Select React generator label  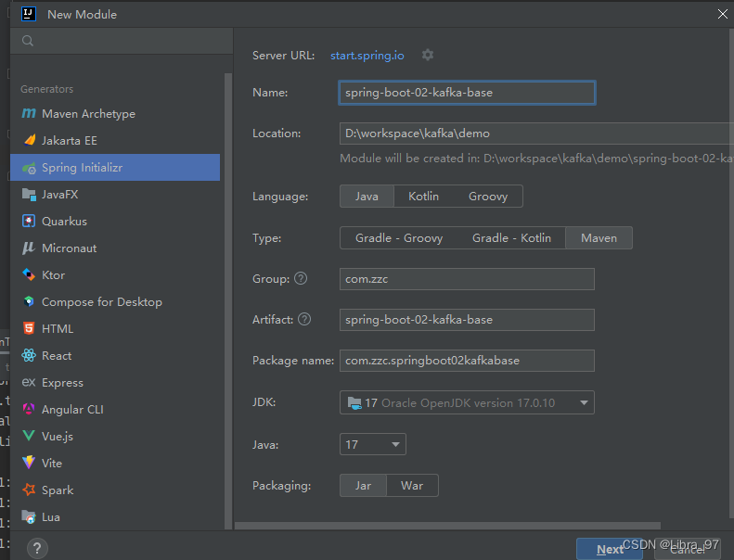[57, 355]
